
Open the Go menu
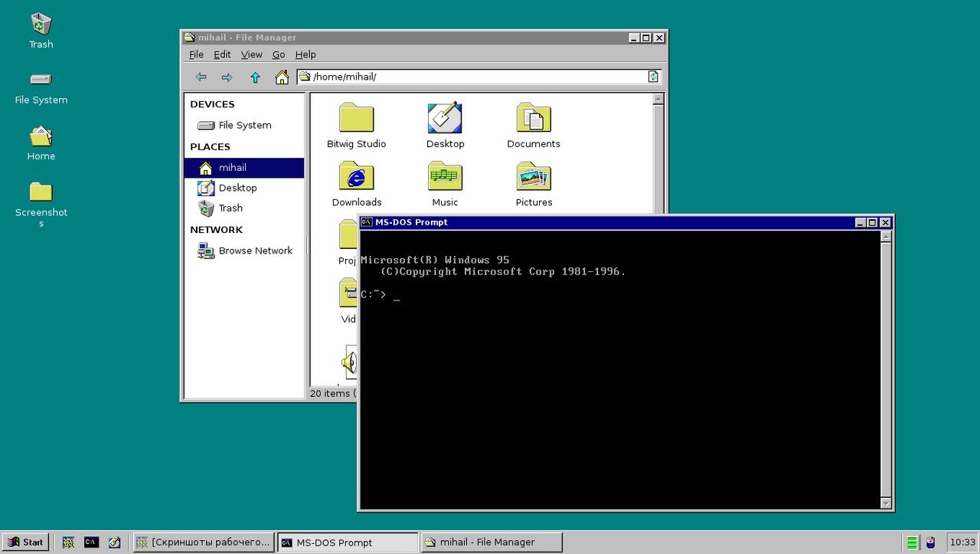point(279,54)
